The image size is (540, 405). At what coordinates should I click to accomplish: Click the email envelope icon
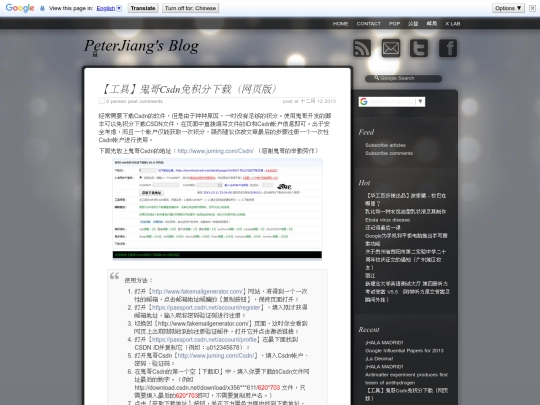click(391, 48)
